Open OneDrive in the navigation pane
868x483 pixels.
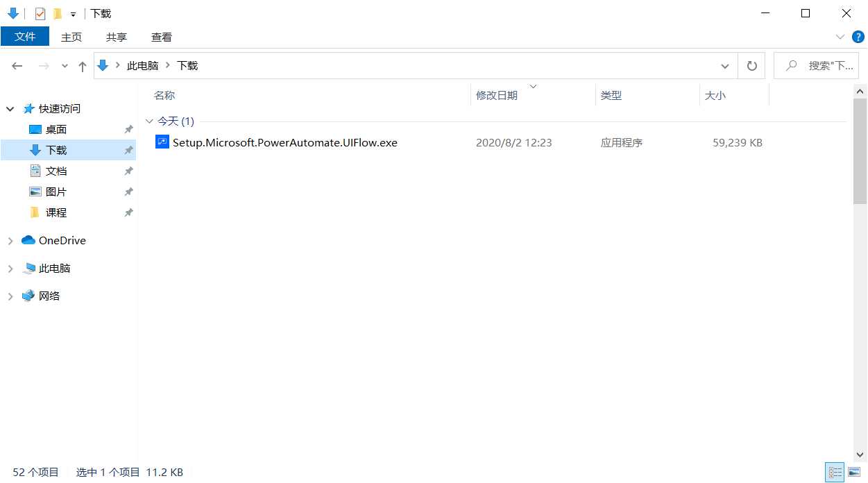[62, 241]
